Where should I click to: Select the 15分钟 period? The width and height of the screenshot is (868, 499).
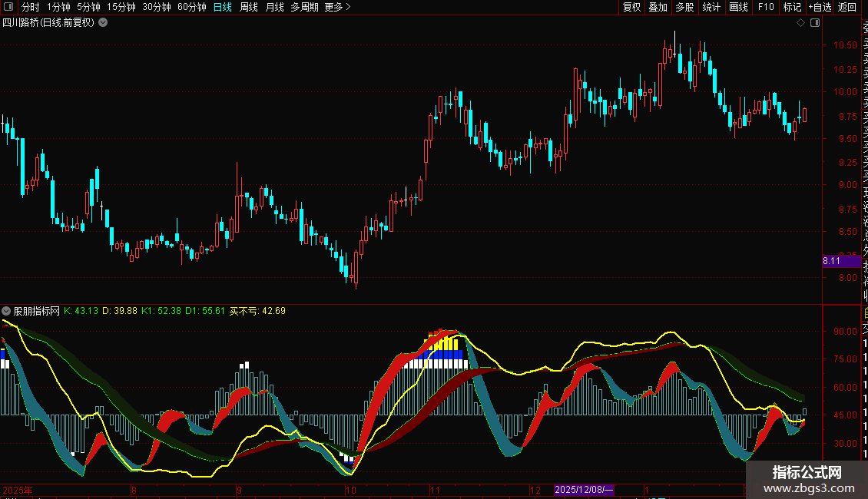click(121, 7)
